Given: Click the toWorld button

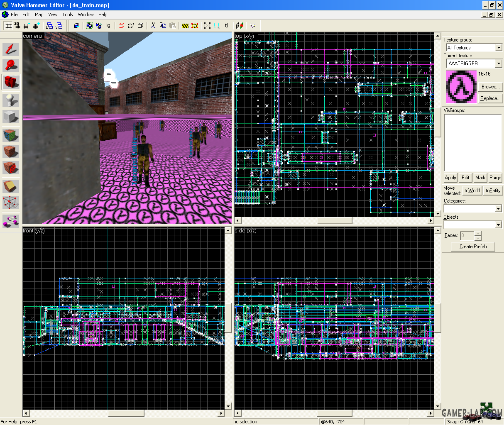Looking at the screenshot, I should coord(472,191).
